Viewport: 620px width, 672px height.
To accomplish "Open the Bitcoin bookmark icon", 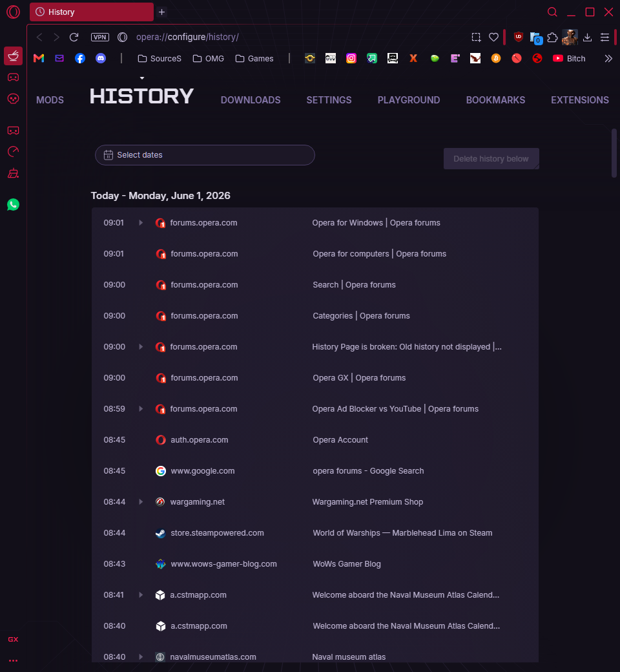I will click(496, 58).
